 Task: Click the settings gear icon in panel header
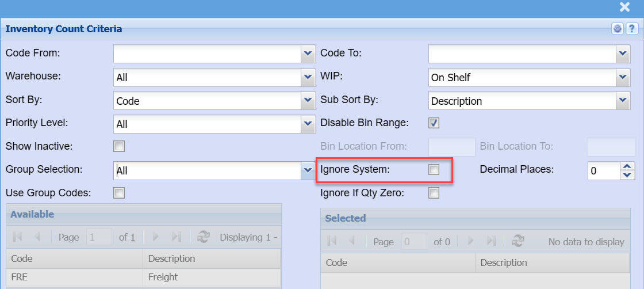pyautogui.click(x=618, y=29)
